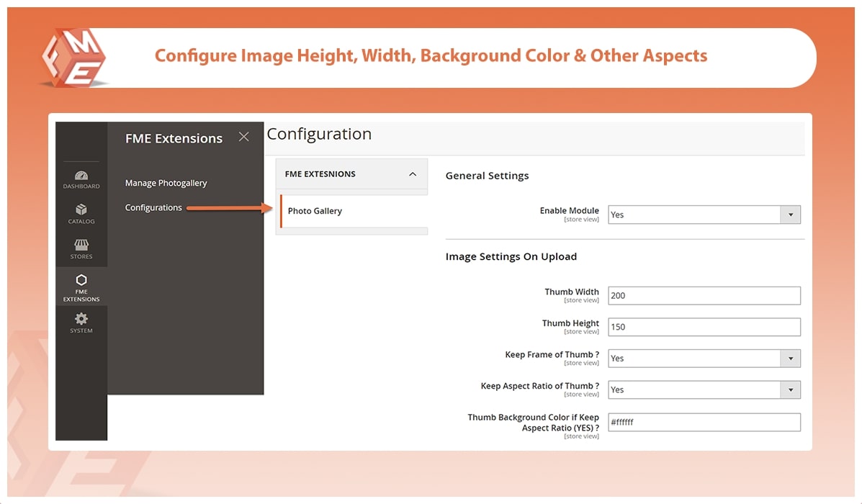Click into the Thumb Width field

704,295
